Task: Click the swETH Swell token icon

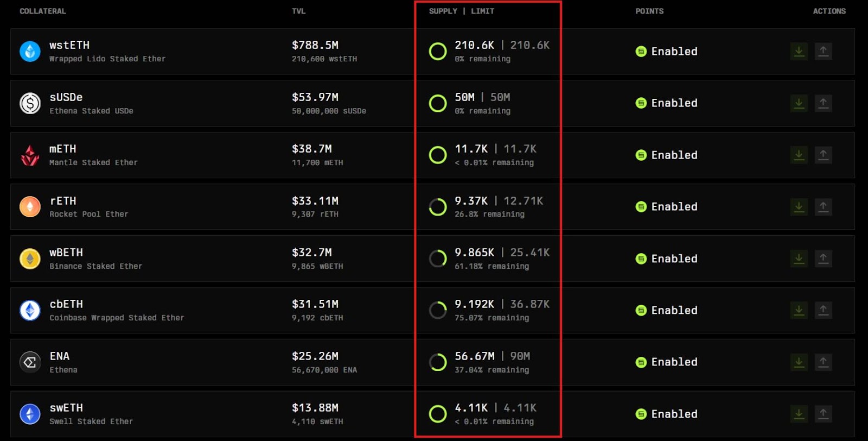Action: [30, 414]
